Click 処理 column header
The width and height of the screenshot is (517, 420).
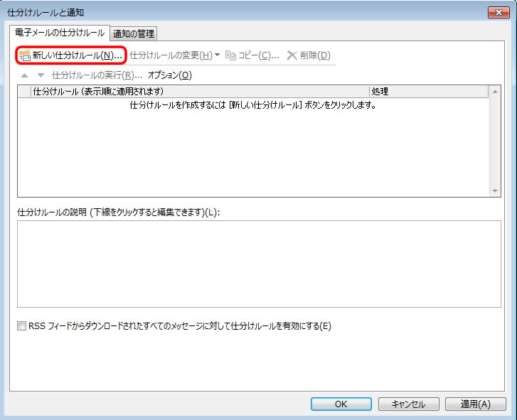[x=429, y=92]
